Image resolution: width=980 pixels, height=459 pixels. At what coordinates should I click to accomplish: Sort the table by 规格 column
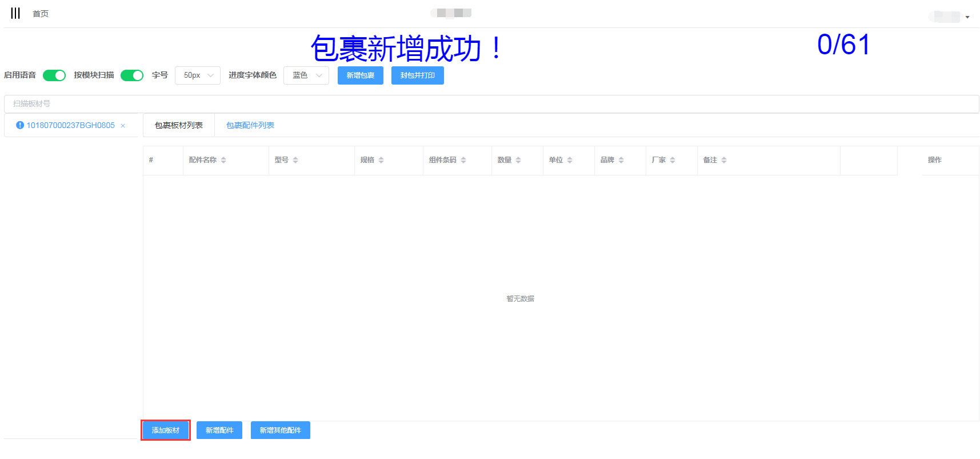tap(381, 160)
